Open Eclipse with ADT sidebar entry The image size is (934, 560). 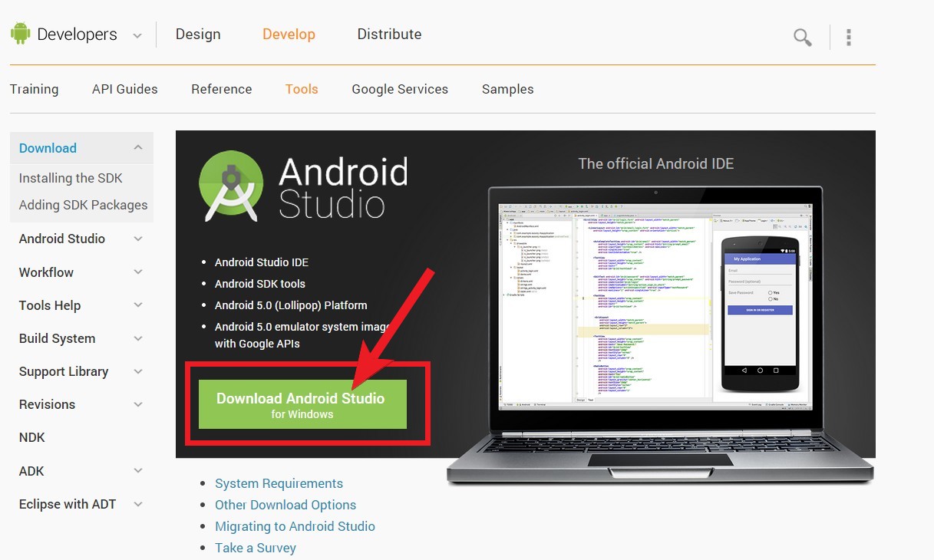click(x=68, y=504)
